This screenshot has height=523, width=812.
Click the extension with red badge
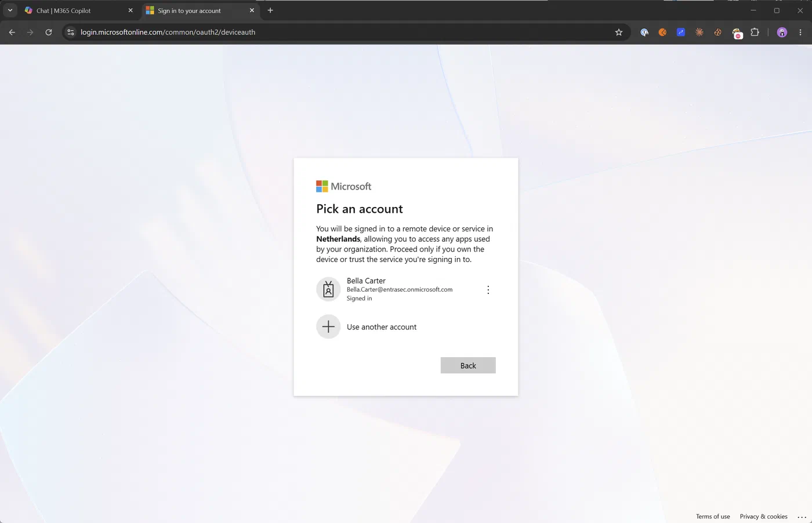click(737, 33)
